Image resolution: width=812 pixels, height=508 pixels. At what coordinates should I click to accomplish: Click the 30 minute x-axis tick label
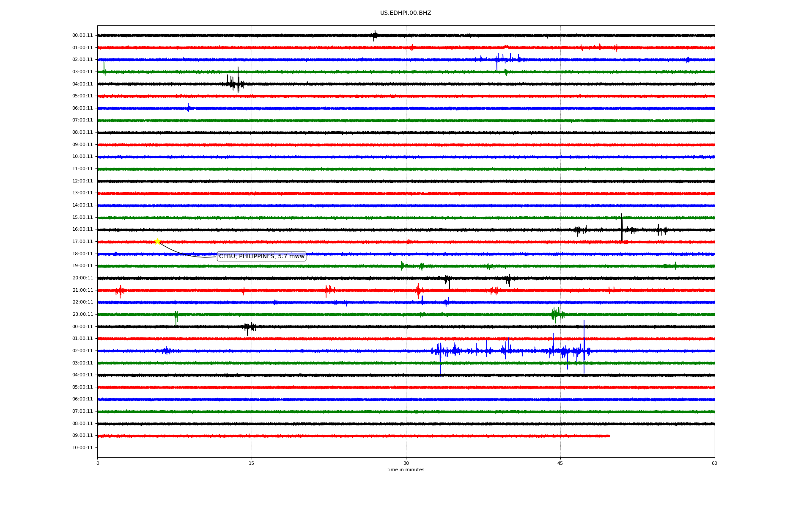coord(406,464)
